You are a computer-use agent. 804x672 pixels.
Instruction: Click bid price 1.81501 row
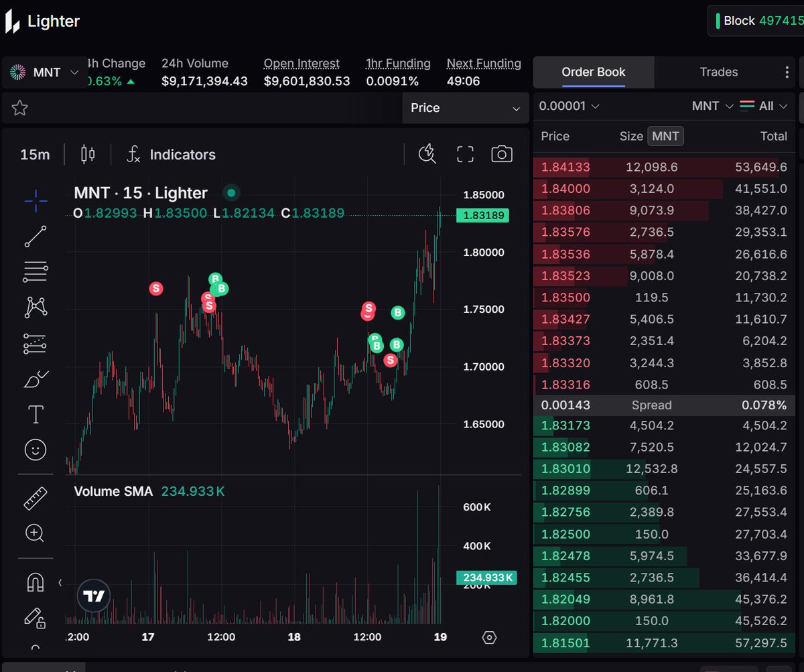tap(665, 643)
